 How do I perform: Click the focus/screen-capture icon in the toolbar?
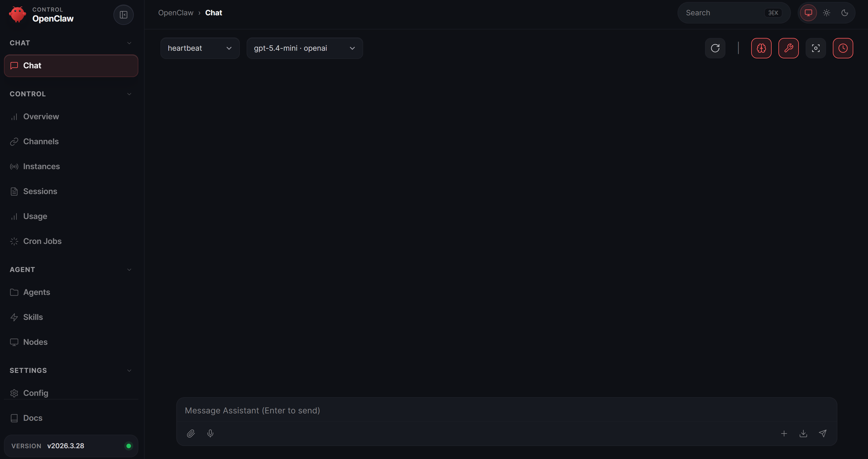pos(816,48)
